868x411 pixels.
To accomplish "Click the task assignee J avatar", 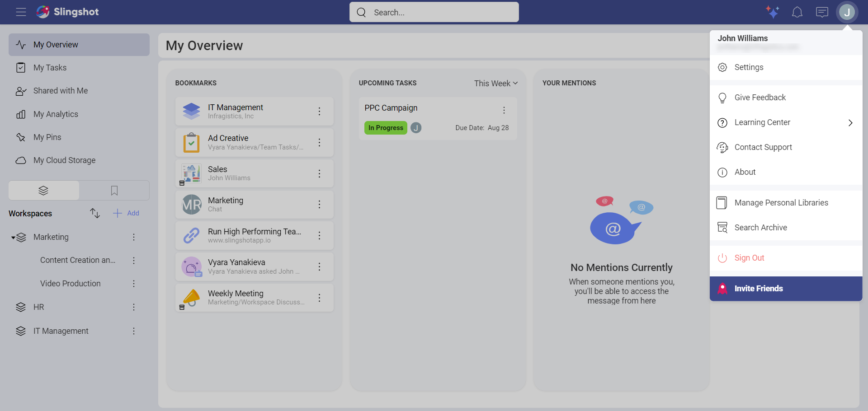I will [416, 128].
